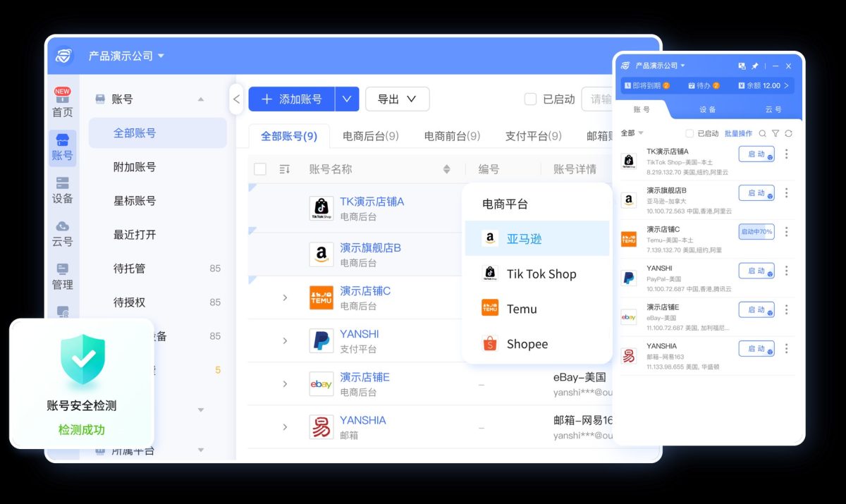Open more options for TK演示店铺A in mini window
846x504 pixels.
click(787, 154)
